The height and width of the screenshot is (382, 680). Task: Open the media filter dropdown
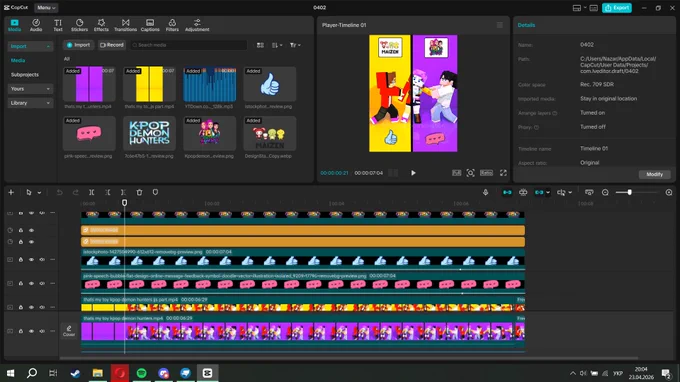295,45
